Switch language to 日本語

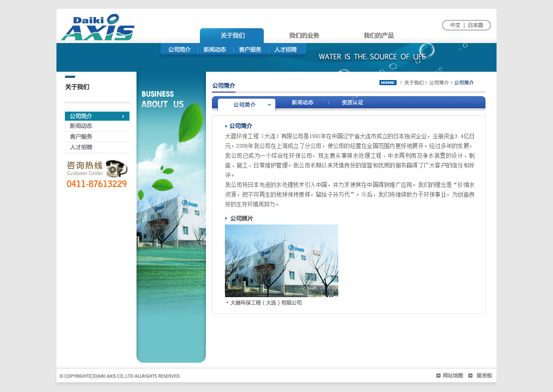tap(475, 25)
